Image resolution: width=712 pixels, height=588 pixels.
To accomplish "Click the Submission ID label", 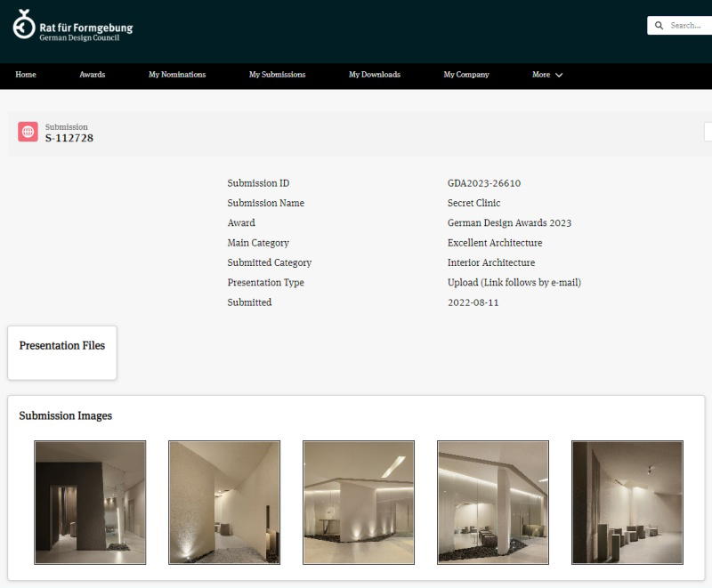I will 258,183.
